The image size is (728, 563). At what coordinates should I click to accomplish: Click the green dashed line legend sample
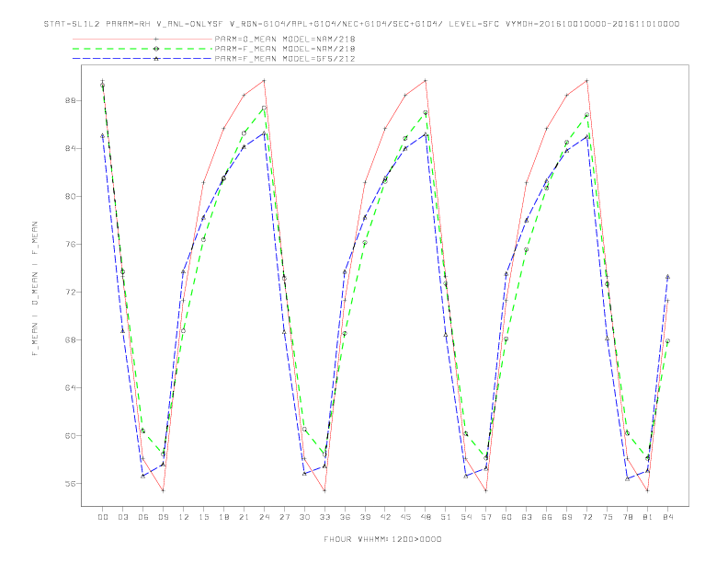pyautogui.click(x=142, y=49)
